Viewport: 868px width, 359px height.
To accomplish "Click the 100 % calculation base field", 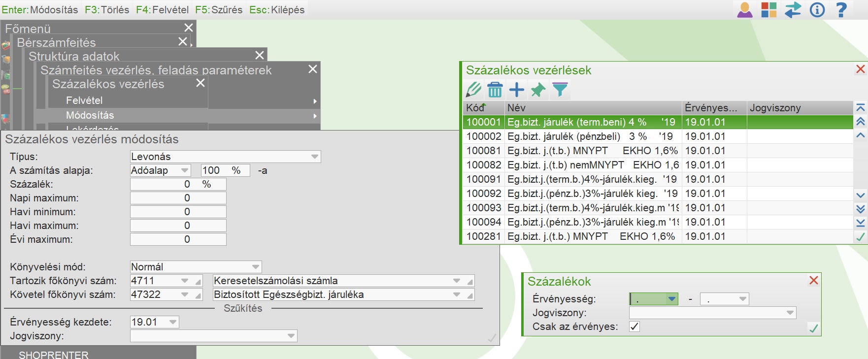I will tap(226, 170).
